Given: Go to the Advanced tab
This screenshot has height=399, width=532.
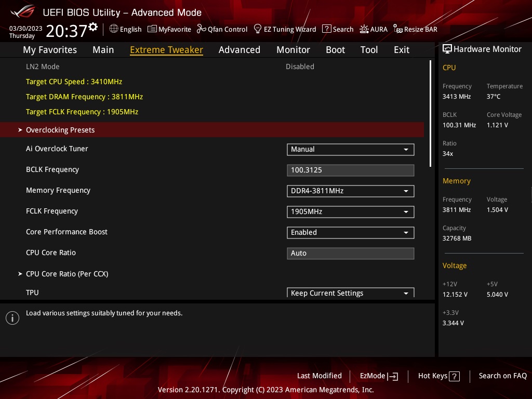Looking at the screenshot, I should tap(240, 50).
